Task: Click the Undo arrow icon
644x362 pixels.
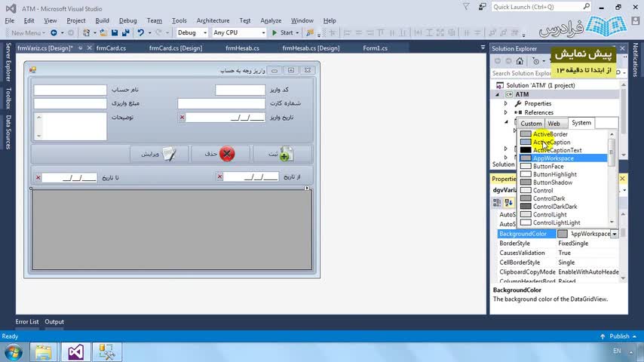Action: pyautogui.click(x=140, y=32)
